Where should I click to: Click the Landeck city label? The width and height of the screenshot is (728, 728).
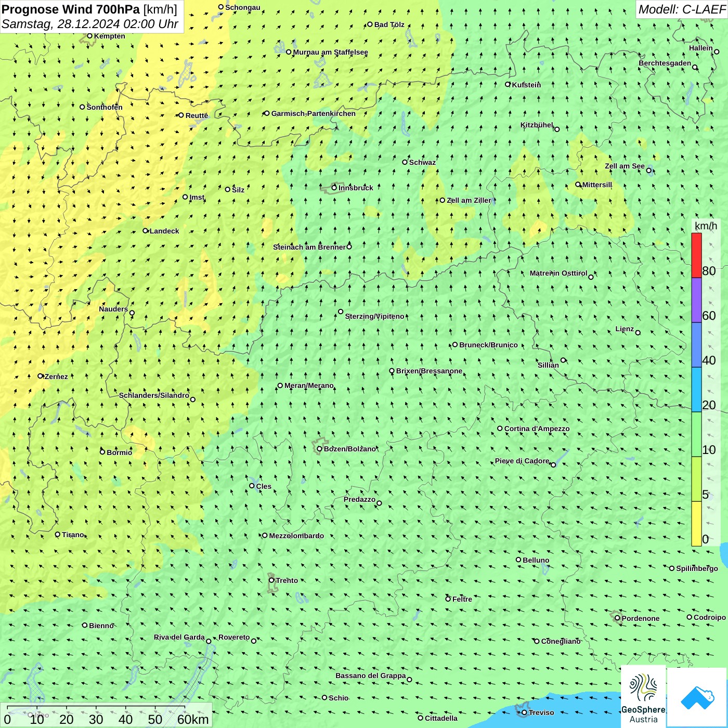pos(164,231)
